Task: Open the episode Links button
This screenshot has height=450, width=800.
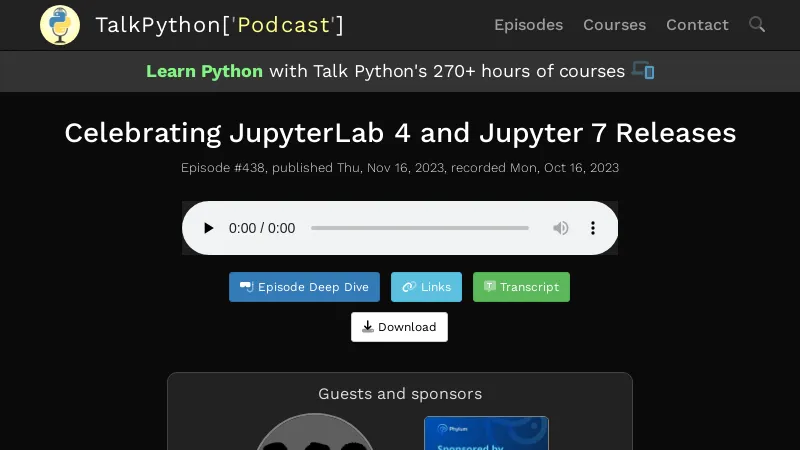Action: [426, 287]
